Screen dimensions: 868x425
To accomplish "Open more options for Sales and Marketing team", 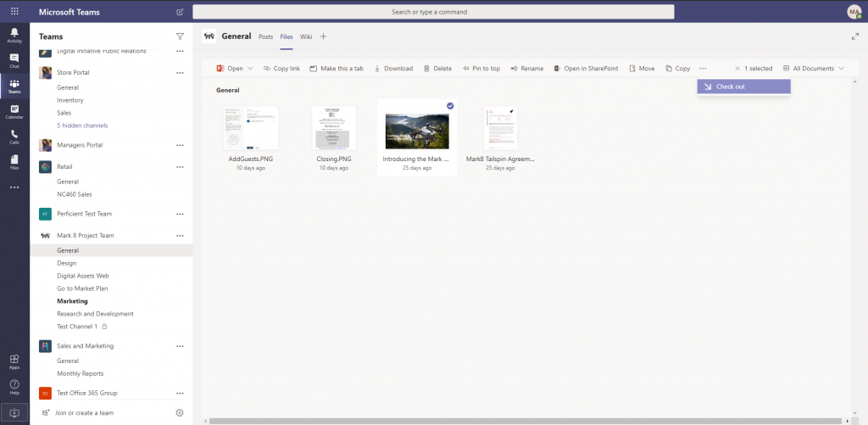I will [x=180, y=346].
